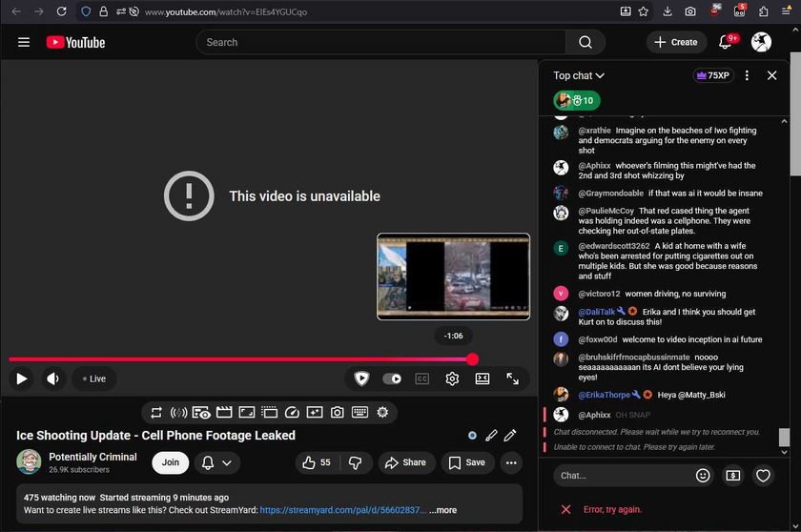Open video player settings gear
The height and width of the screenshot is (532, 801).
452,379
